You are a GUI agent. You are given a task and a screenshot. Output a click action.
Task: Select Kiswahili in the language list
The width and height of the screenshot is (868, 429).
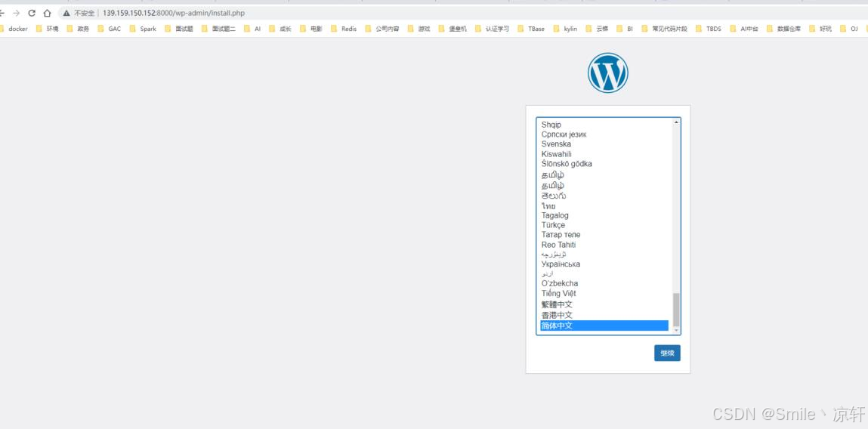[x=604, y=154]
